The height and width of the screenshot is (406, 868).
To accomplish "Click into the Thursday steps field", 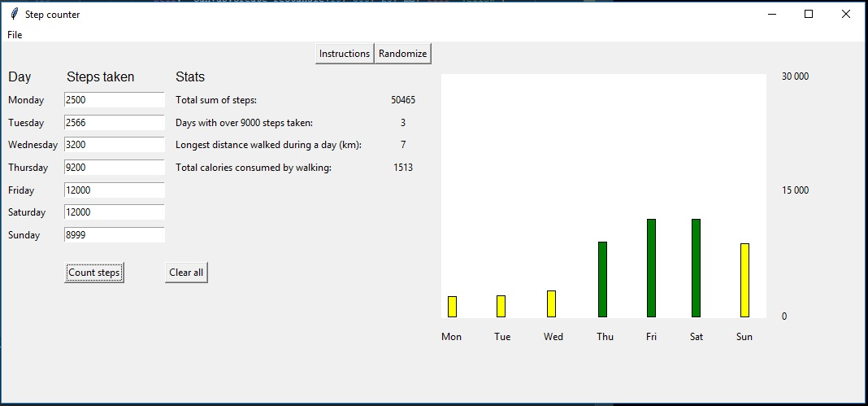I will pos(115,168).
